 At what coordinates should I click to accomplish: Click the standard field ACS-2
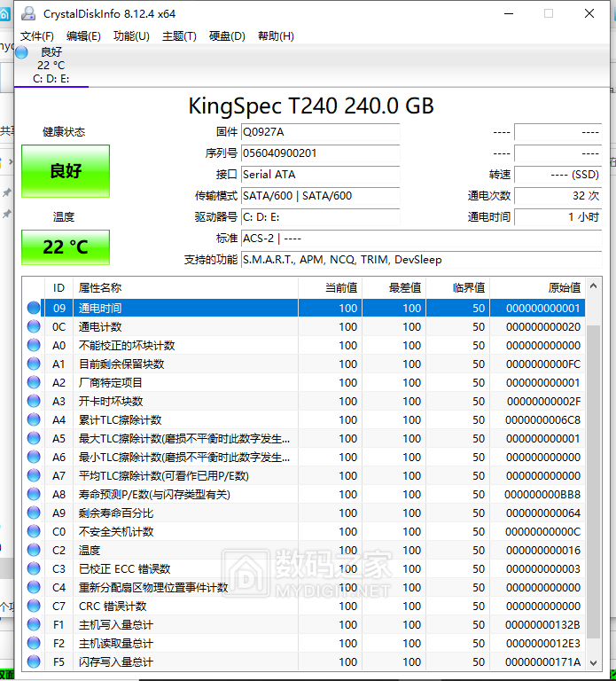422,239
